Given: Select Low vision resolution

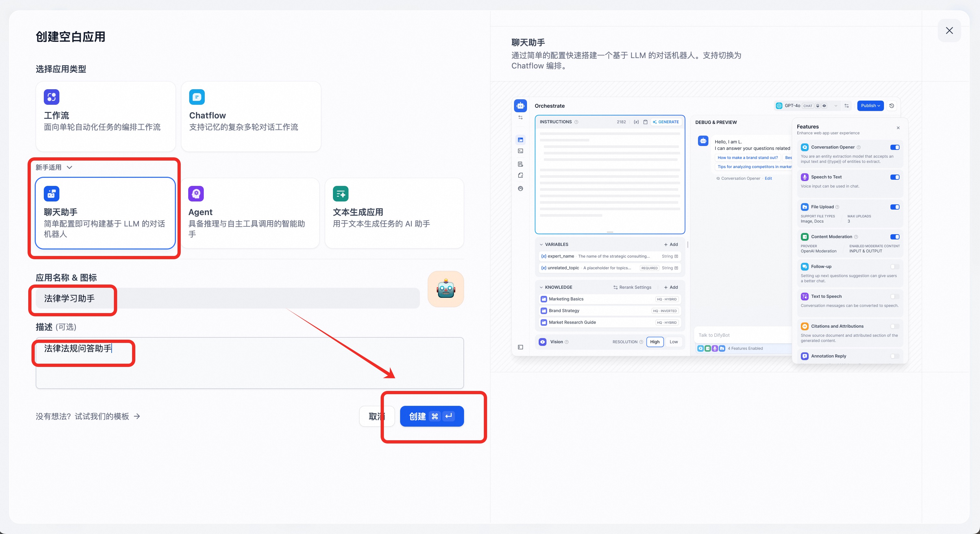Looking at the screenshot, I should click(x=673, y=342).
